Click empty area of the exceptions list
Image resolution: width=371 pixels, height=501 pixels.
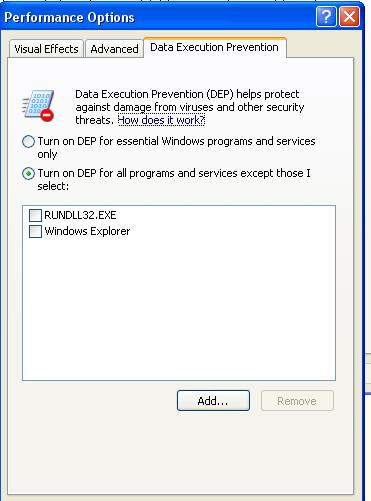coord(179,307)
